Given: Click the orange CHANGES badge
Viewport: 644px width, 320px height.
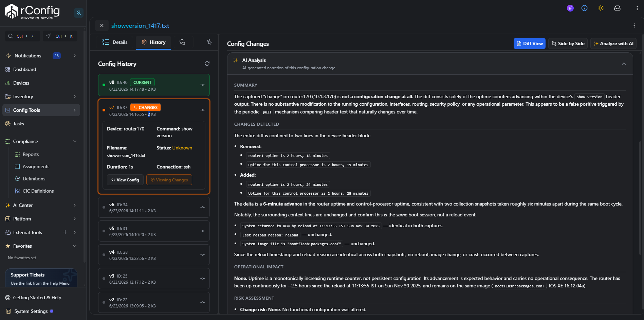Looking at the screenshot, I should point(145,107).
